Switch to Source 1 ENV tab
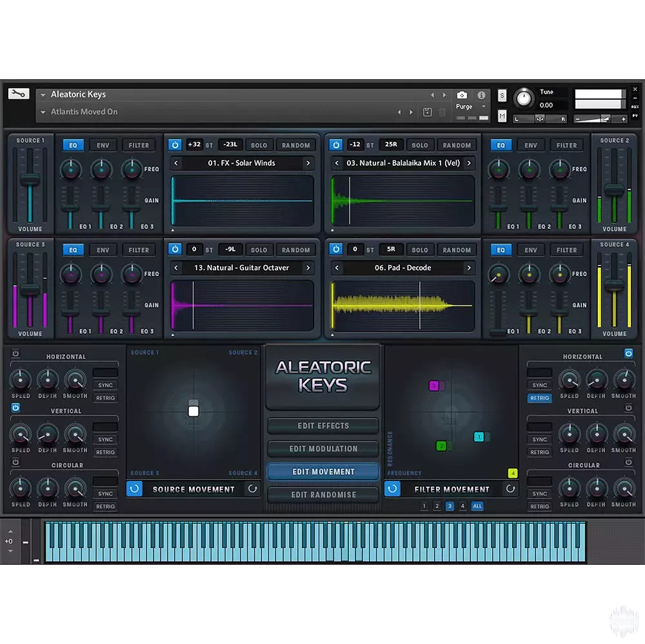 tap(103, 146)
